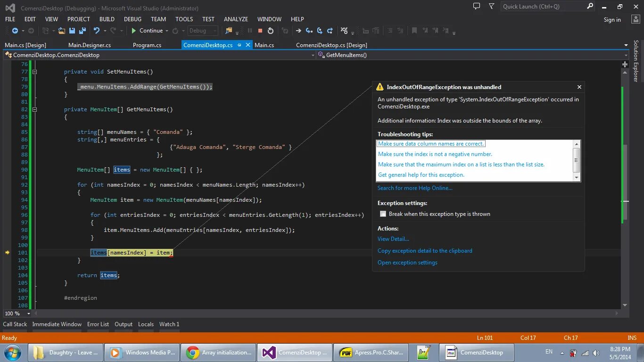
Task: Tick 'Break when this exception type is thrown'
Action: click(x=383, y=214)
